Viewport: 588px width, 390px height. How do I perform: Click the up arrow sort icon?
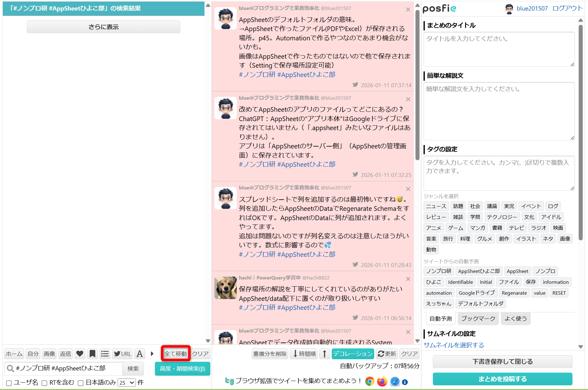coord(324,354)
